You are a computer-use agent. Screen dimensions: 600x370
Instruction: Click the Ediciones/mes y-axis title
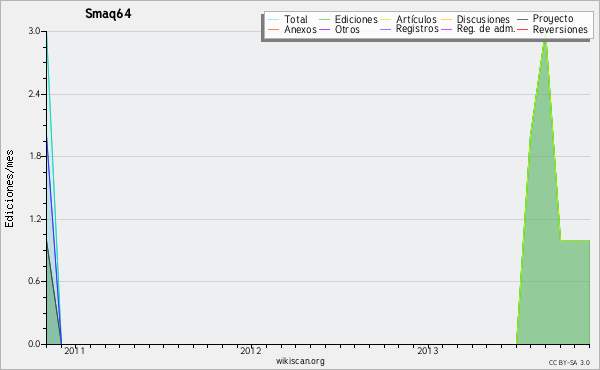[x=9, y=189]
